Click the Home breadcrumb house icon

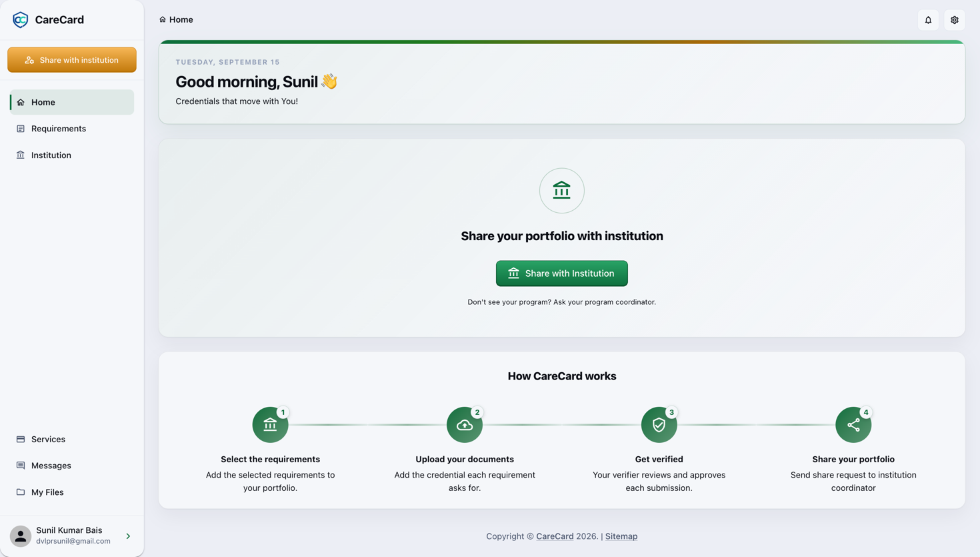[163, 19]
